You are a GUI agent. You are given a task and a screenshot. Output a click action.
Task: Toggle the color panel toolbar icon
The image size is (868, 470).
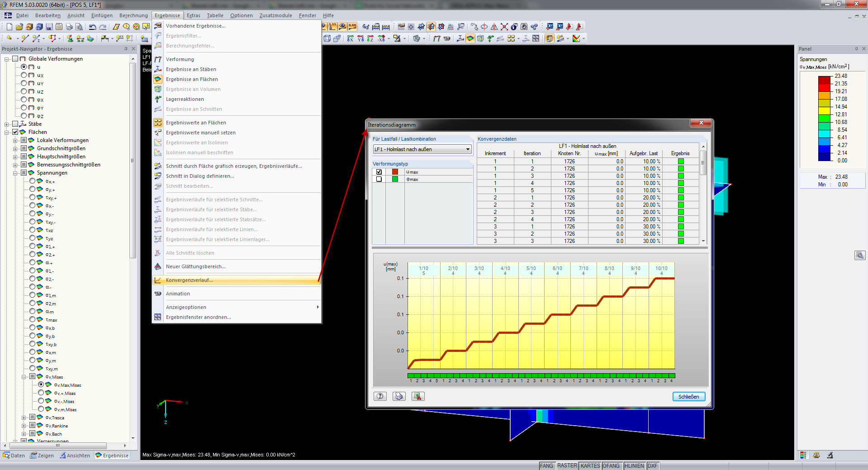pos(550,38)
